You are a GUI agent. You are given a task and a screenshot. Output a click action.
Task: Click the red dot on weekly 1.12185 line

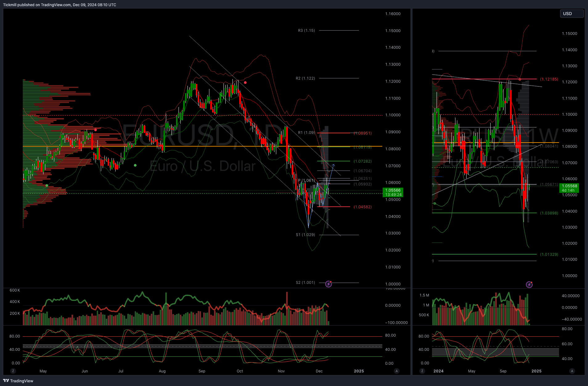click(x=520, y=80)
